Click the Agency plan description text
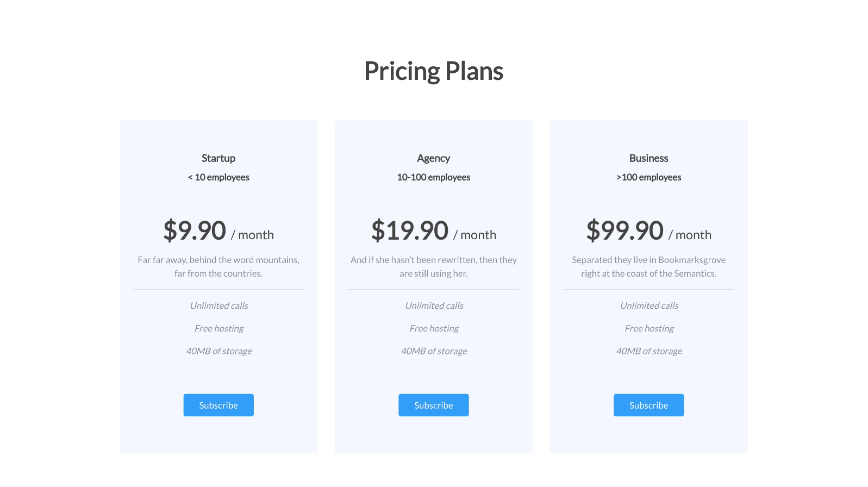This screenshot has height=487, width=868. click(x=433, y=266)
